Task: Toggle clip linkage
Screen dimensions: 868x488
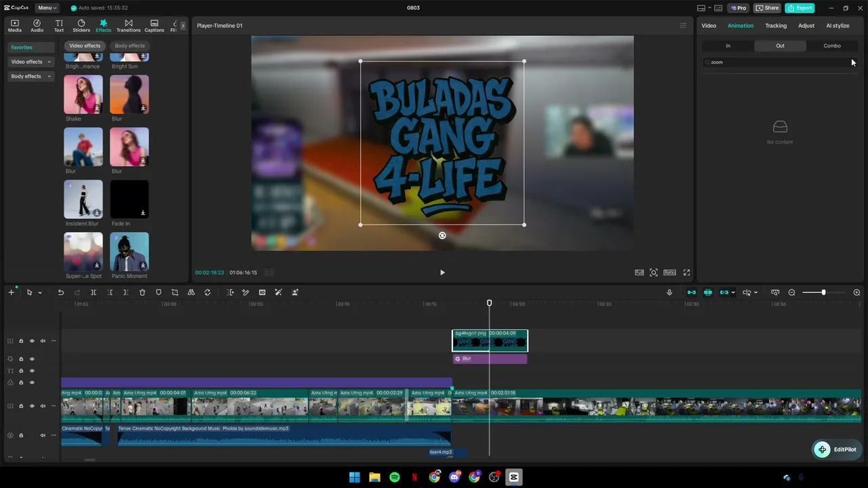Action: click(724, 293)
